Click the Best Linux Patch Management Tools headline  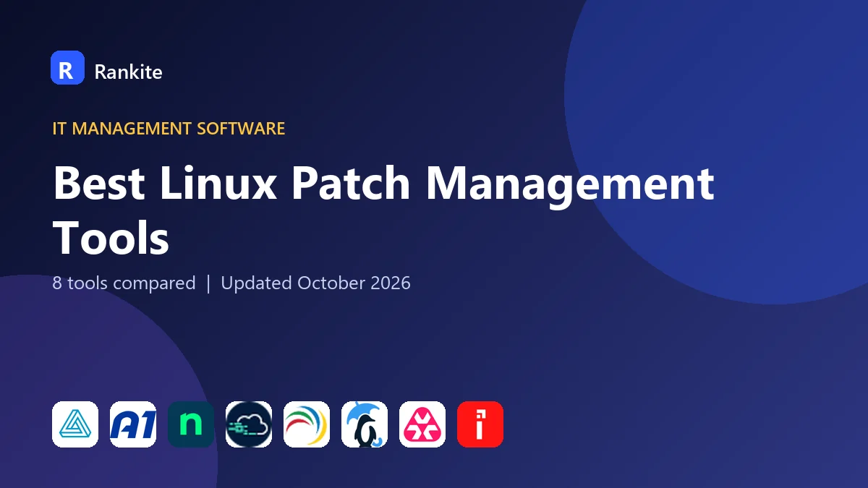point(383,210)
